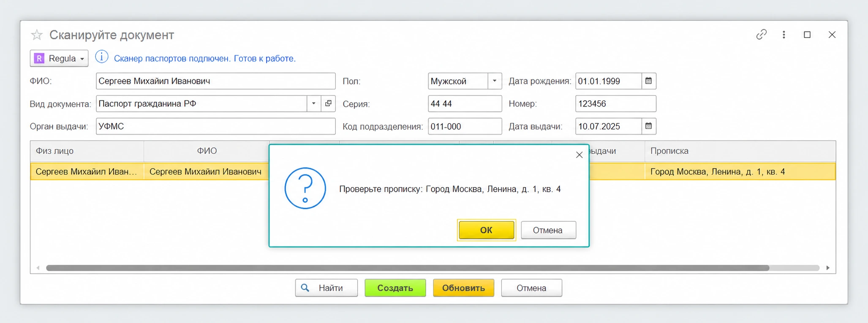This screenshot has height=323, width=868.
Task: Sort by Физ лицо column header
Action: tap(87, 151)
